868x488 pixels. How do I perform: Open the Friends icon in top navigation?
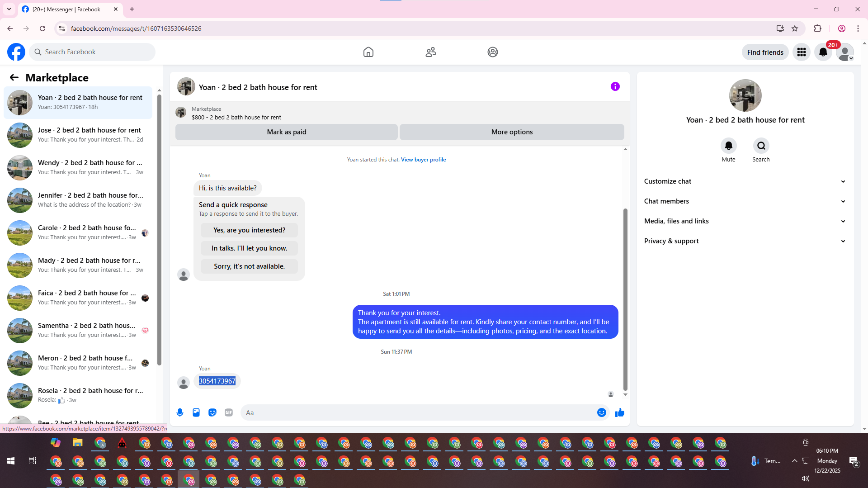click(x=431, y=52)
